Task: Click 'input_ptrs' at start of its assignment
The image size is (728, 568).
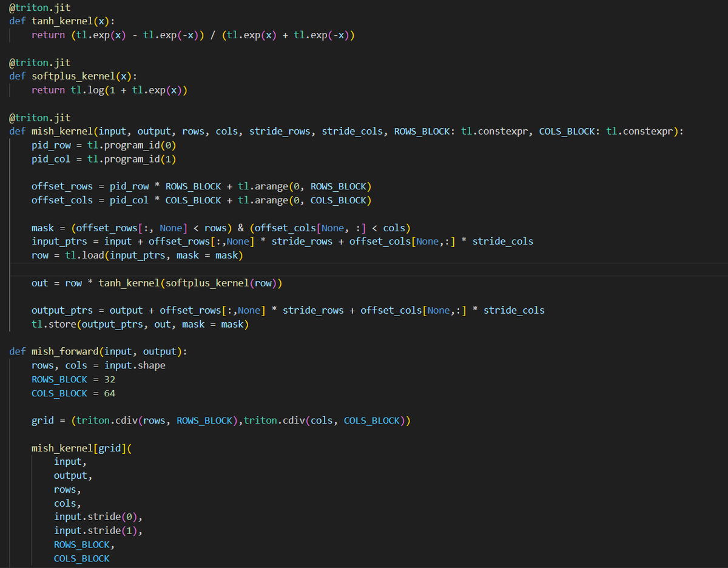Action: tap(59, 242)
